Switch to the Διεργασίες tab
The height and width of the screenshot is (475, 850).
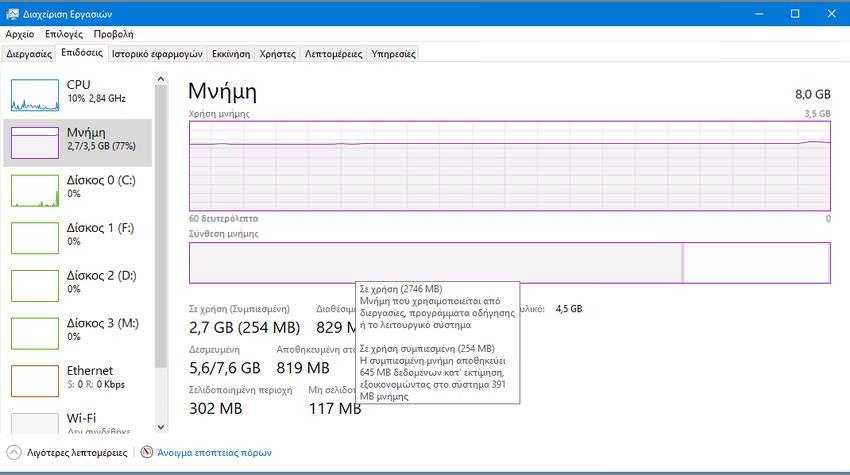click(x=29, y=54)
